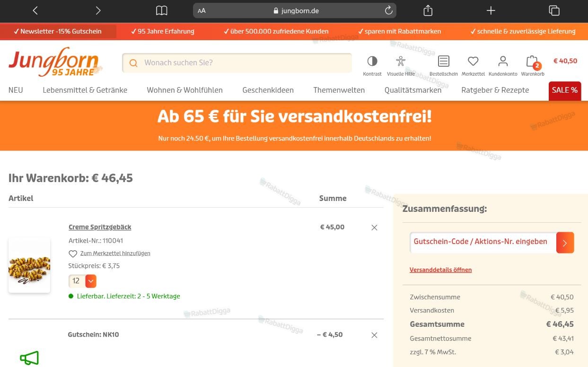Open the Geschenkideen menu
This screenshot has width=588, height=367.
tap(268, 90)
